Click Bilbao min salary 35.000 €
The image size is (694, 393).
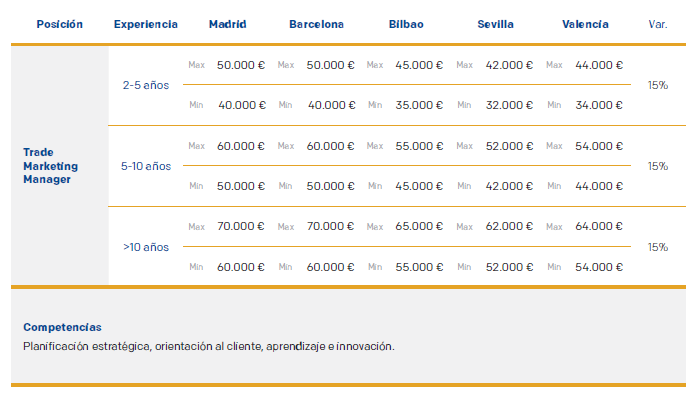419,105
